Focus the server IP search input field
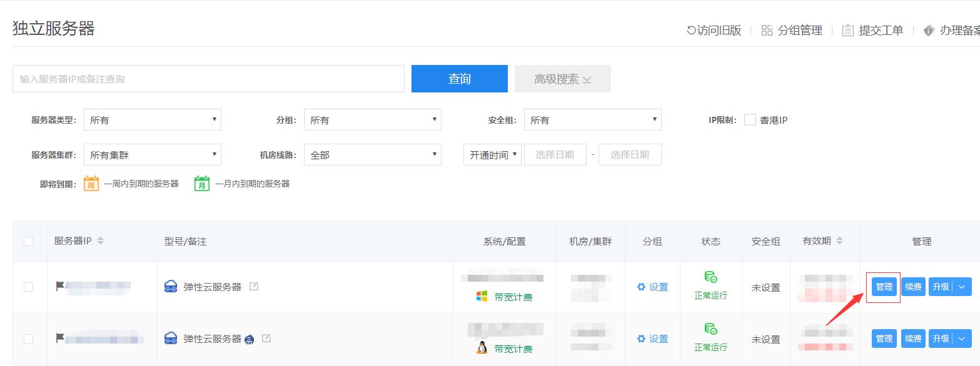 tap(208, 79)
